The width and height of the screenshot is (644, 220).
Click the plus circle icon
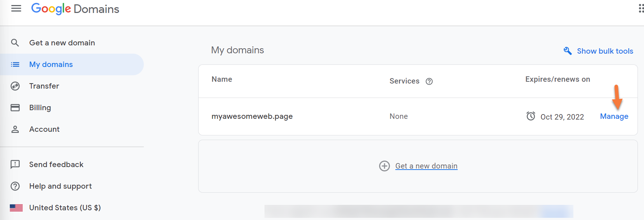click(384, 166)
